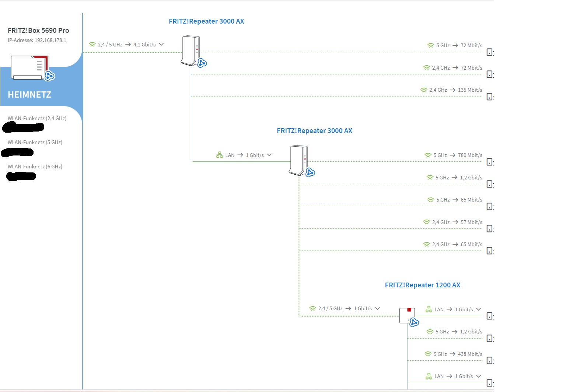Click client device icon on 5 GHz 72 Mbit/s row
Screen dimensions: 566x392
[x=490, y=52]
